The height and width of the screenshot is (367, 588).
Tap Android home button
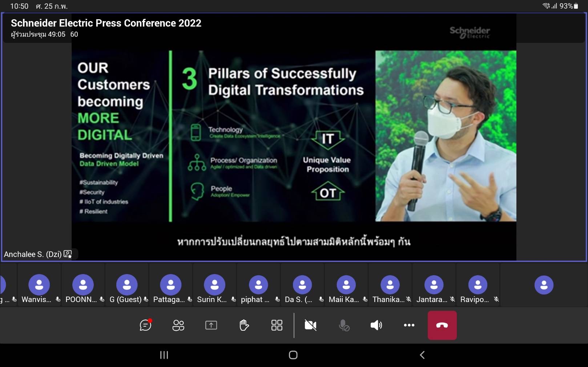293,355
